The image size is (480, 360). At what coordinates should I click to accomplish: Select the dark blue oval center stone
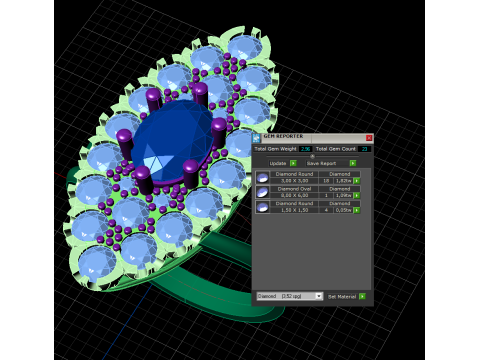[173, 140]
